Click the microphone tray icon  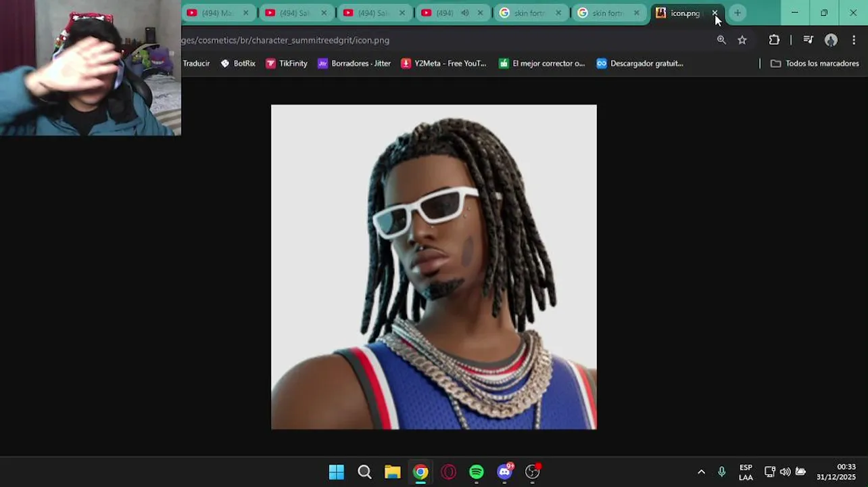tap(721, 472)
